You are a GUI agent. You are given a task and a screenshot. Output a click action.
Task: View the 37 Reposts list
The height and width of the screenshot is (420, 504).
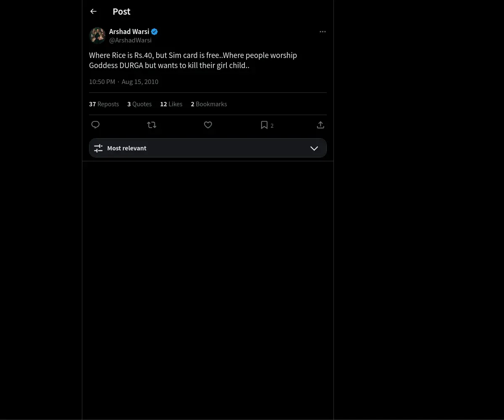click(x=104, y=104)
